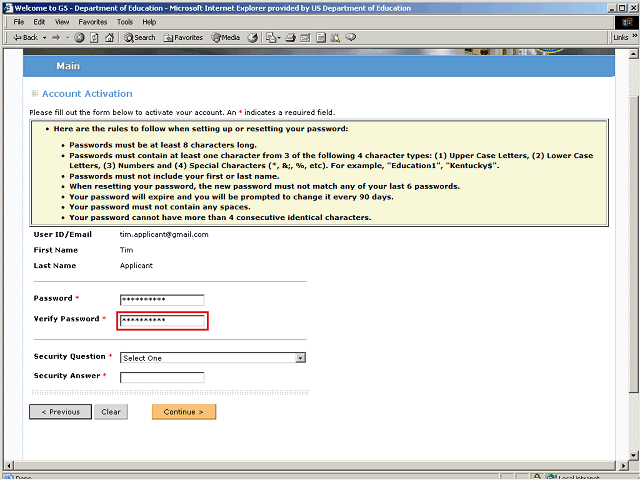The height and width of the screenshot is (480, 640).
Task: Open the History icon in toolbar
Action: tap(253, 38)
